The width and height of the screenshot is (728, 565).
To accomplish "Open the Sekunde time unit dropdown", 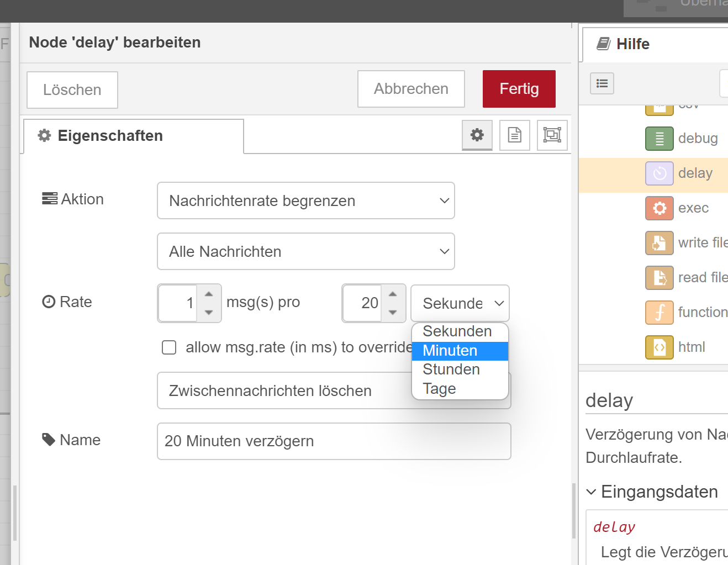I will pos(460,303).
